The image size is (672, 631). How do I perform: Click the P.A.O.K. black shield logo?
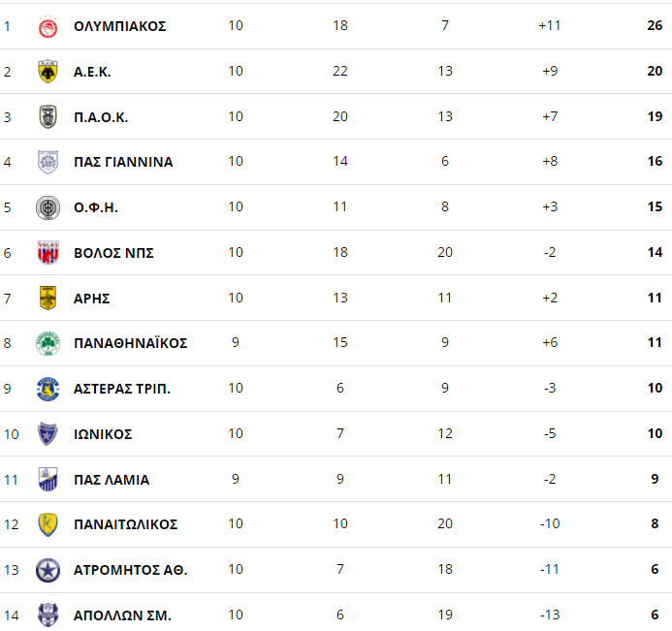48,116
